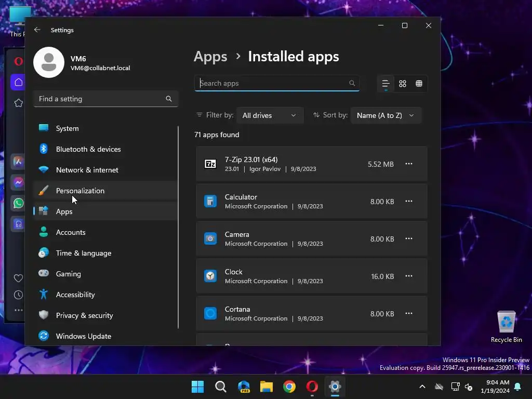The image size is (532, 399).
Task: Click VM6@collabnet.local account email
Action: coord(100,68)
